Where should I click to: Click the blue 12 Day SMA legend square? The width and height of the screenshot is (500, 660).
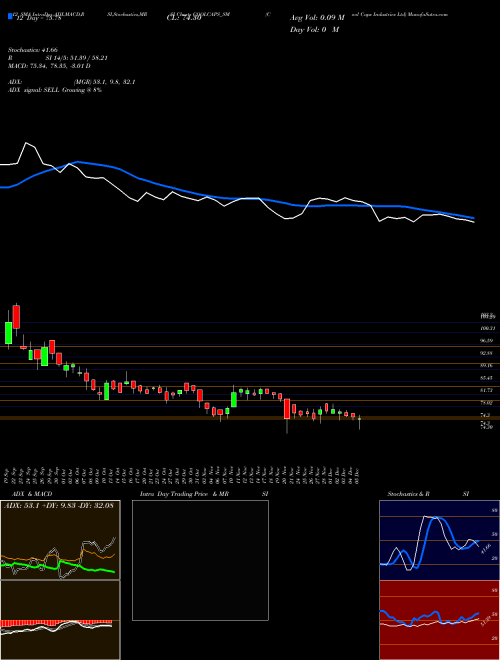pos(10,17)
